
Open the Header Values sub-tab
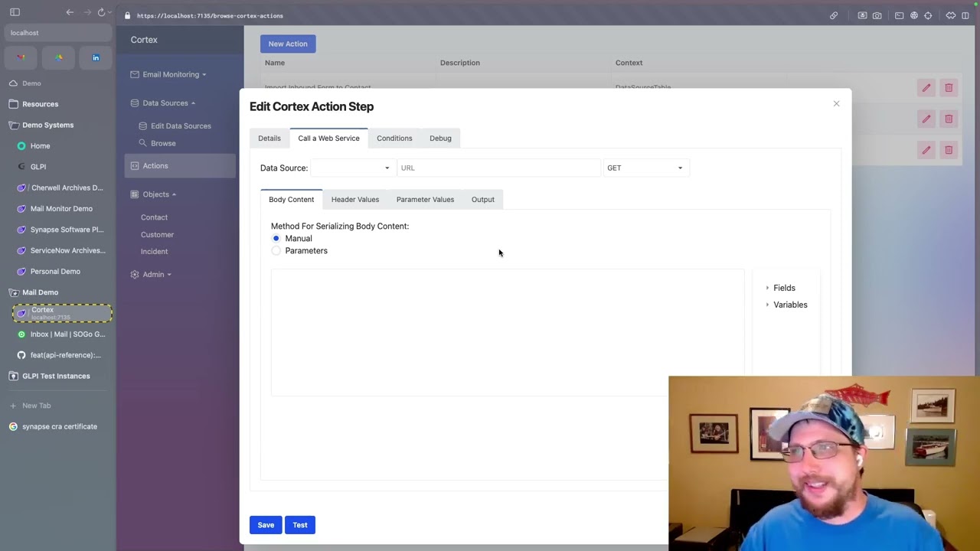pos(355,200)
